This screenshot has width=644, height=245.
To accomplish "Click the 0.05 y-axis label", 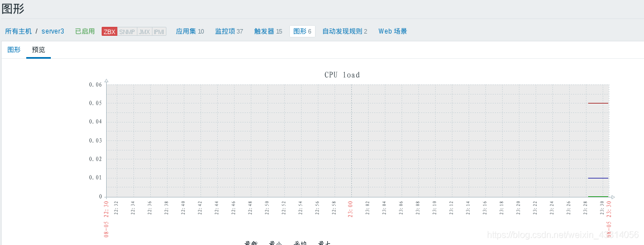I will (96, 103).
